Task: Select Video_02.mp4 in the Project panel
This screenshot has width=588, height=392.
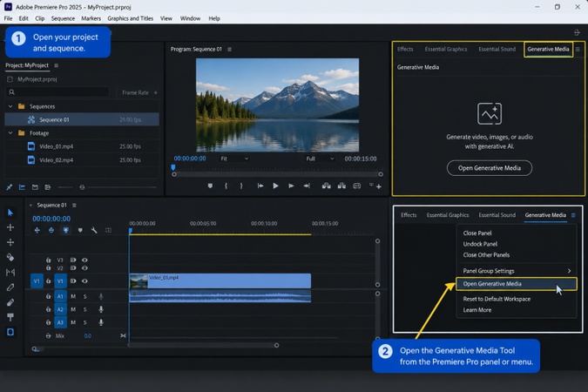Action: coord(82,159)
